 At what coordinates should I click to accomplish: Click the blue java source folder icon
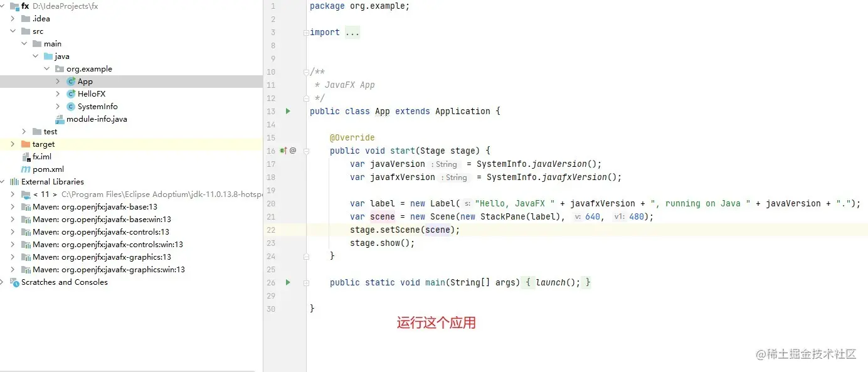pos(48,56)
